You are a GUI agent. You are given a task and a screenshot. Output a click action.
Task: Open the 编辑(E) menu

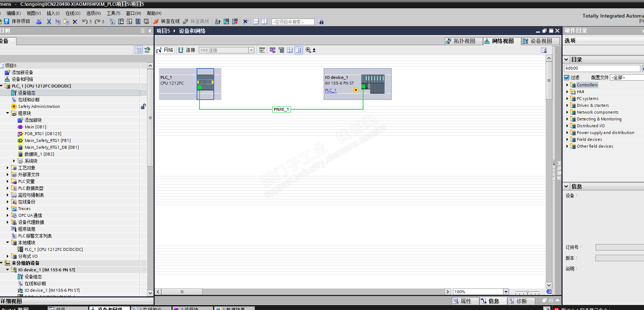[x=14, y=13]
